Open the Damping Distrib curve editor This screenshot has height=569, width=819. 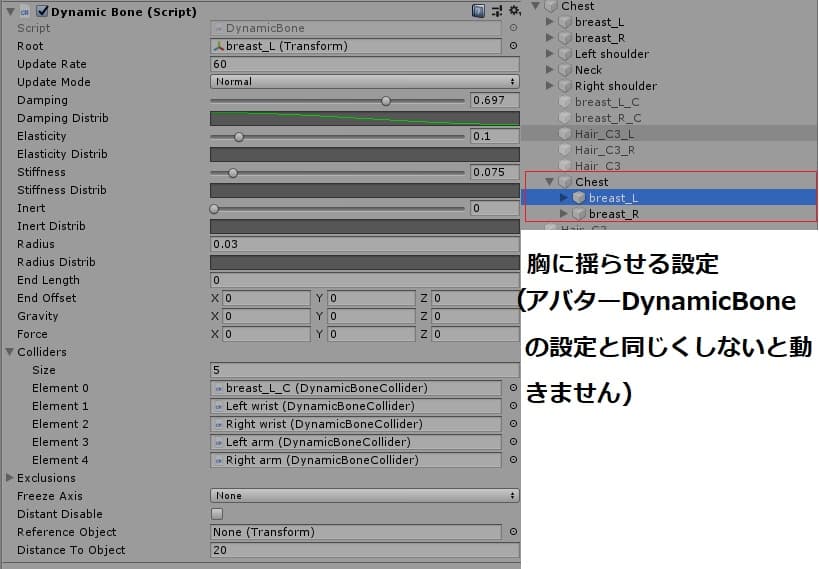[x=365, y=119]
